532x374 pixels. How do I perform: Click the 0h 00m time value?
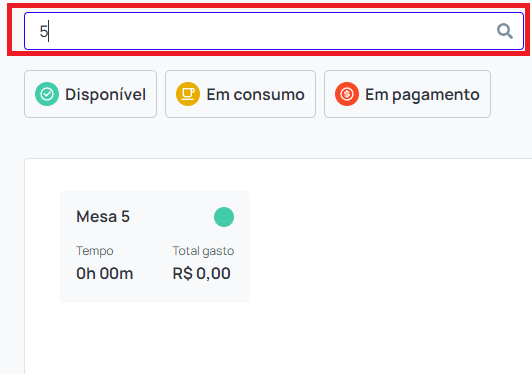pyautogui.click(x=104, y=274)
